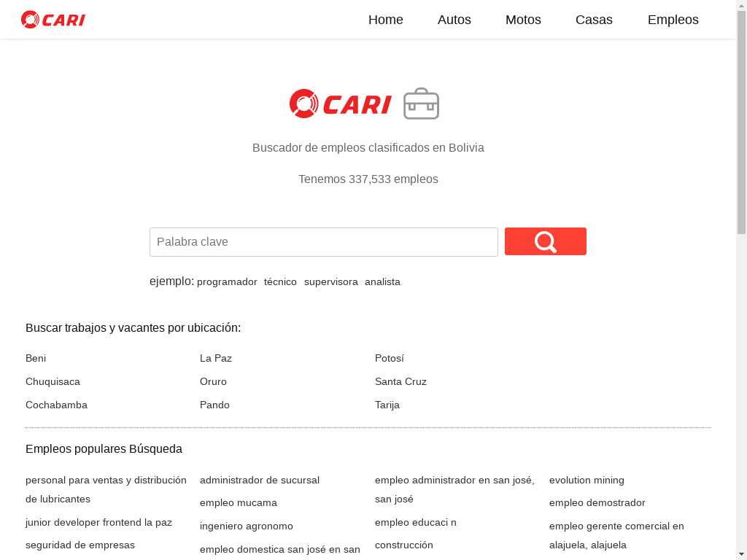
Task: Open 'empleo demostrador' search
Action: click(597, 502)
